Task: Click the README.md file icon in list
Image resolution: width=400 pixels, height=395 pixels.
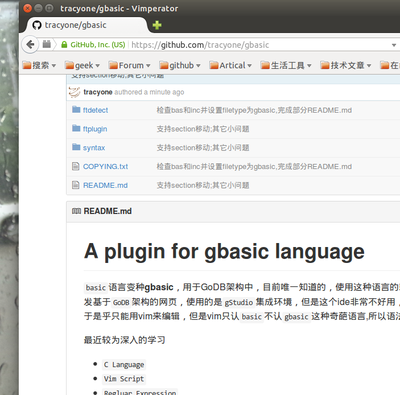Action: pyautogui.click(x=76, y=185)
